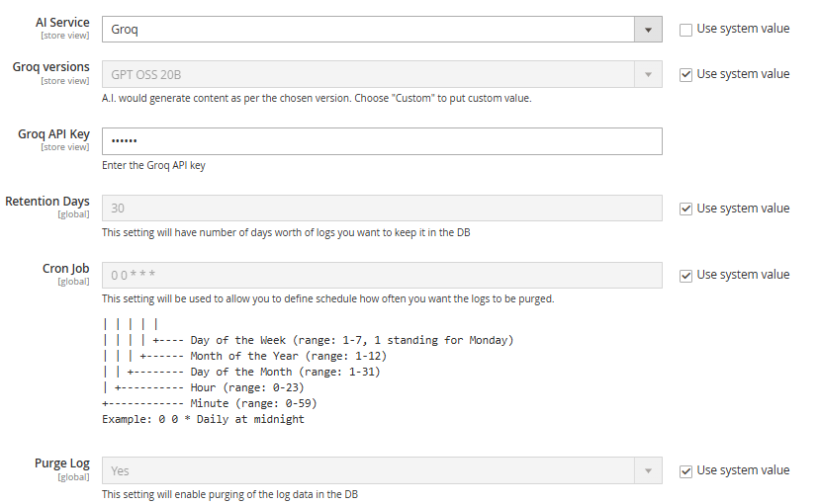Open the Purge Log Yes selector
This screenshot has height=504, width=818.
[x=368, y=471]
